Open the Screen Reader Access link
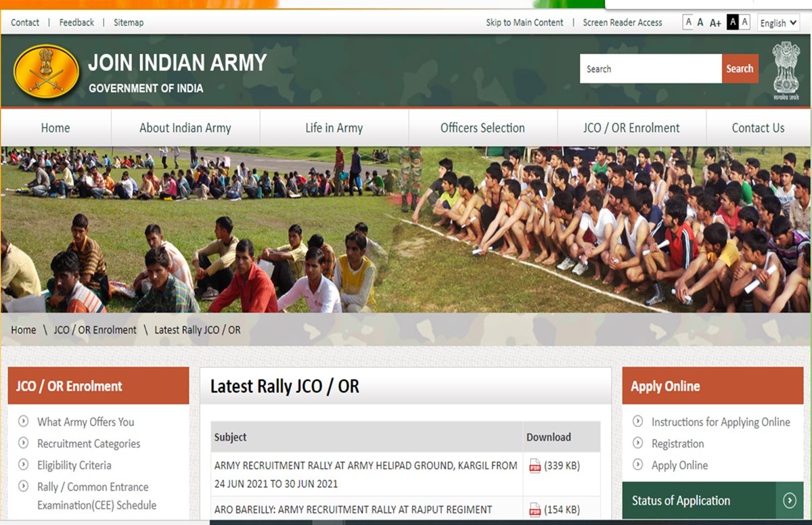The height and width of the screenshot is (525, 812). [622, 22]
